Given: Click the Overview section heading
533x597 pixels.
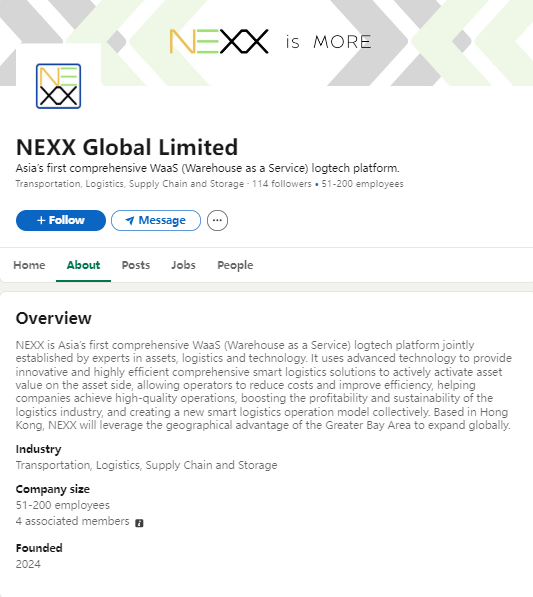Looking at the screenshot, I should tap(54, 318).
